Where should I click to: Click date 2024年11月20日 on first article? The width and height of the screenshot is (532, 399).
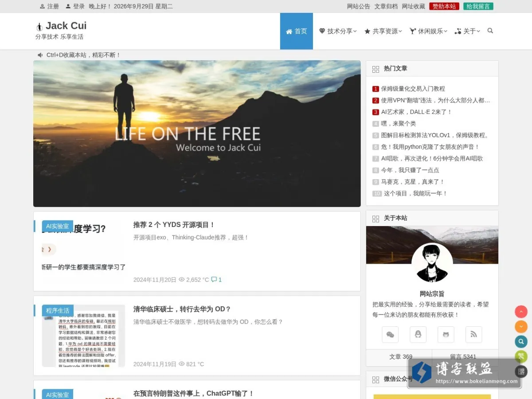[x=155, y=280]
